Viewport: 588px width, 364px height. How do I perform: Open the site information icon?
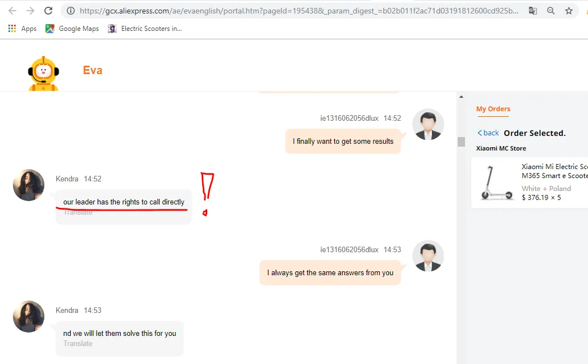(70, 11)
